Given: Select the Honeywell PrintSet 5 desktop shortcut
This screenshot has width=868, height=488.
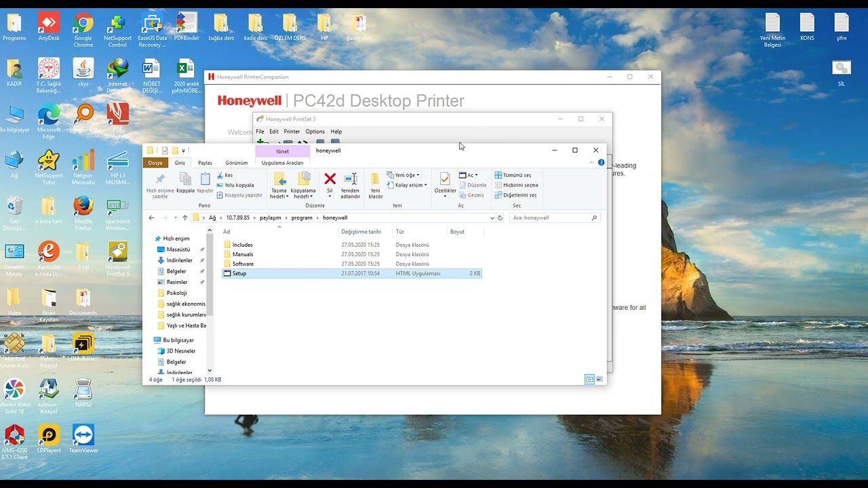Looking at the screenshot, I should [x=118, y=260].
